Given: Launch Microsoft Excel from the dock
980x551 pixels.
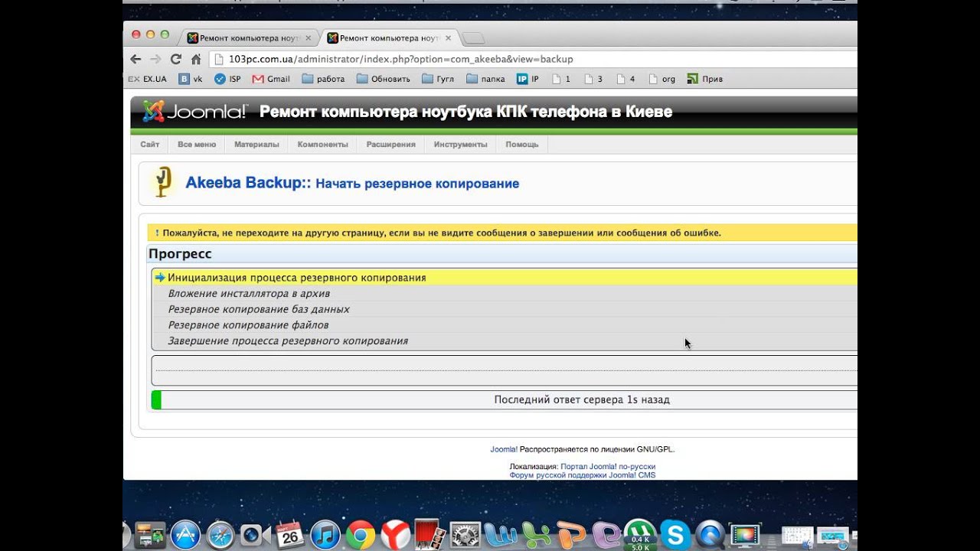Looking at the screenshot, I should (x=535, y=535).
